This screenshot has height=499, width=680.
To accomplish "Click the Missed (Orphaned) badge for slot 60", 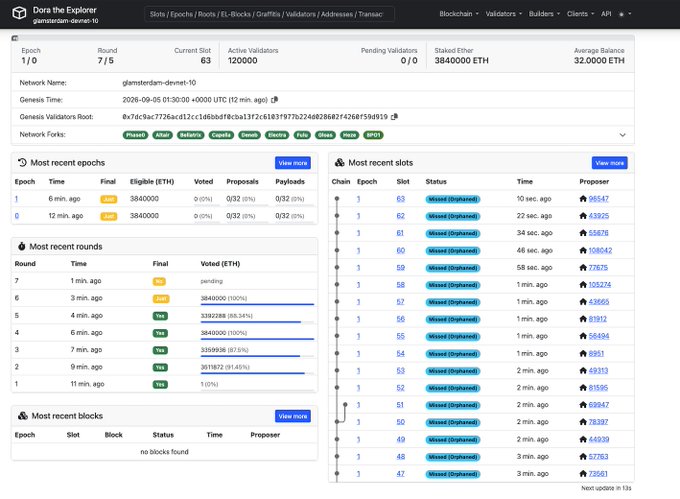I will tap(453, 251).
